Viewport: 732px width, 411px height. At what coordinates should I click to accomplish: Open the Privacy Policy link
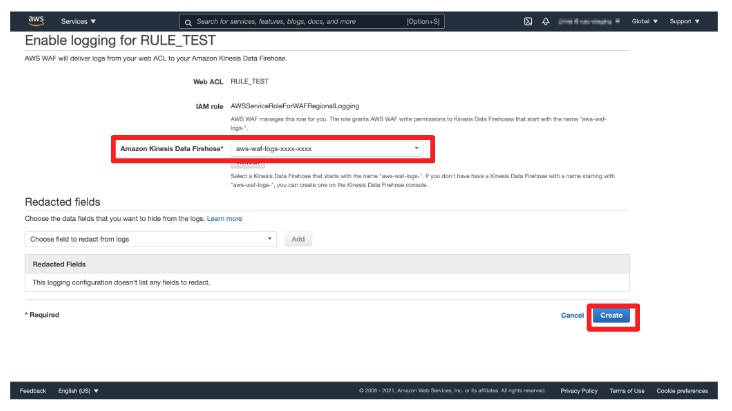coord(579,390)
